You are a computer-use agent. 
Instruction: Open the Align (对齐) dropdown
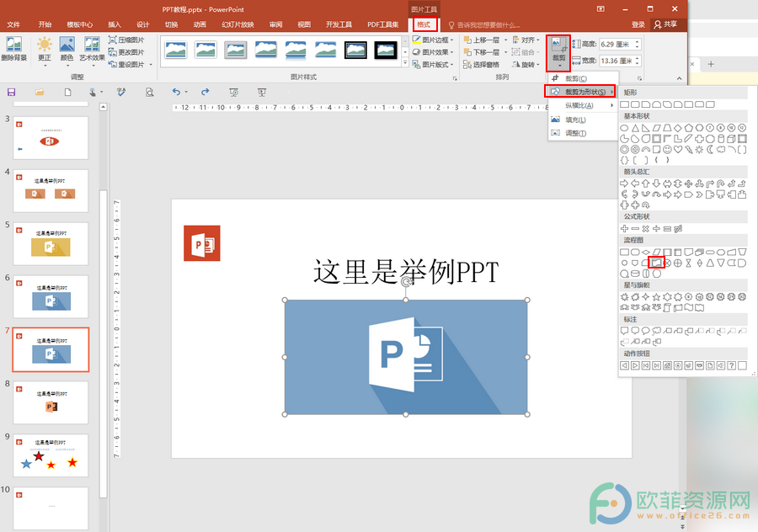click(526, 40)
